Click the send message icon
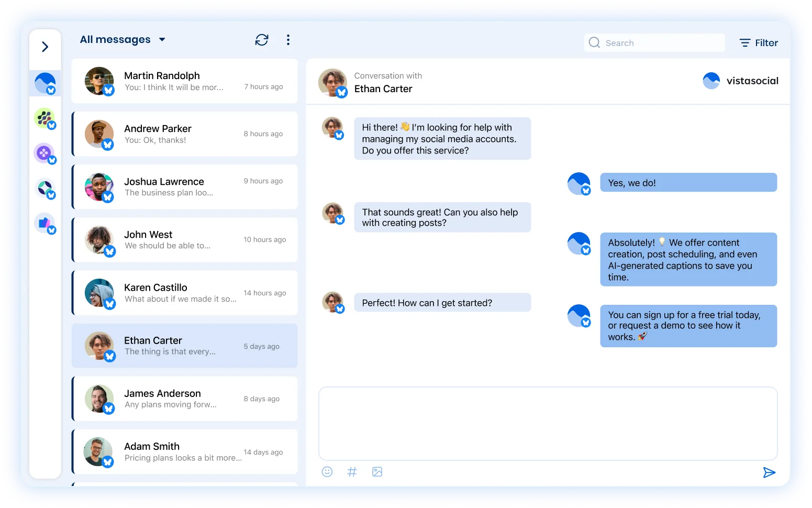This screenshot has width=812, height=508. pyautogui.click(x=769, y=472)
